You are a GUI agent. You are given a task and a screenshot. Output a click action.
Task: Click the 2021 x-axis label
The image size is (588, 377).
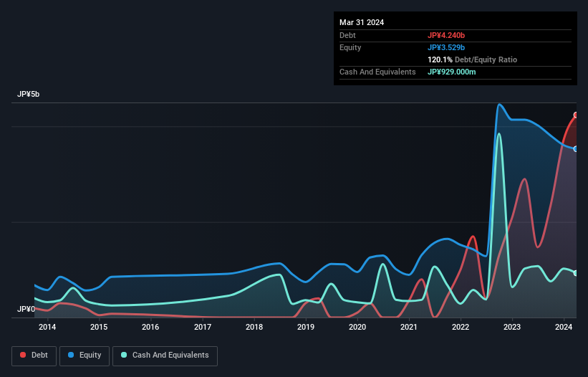[409, 327]
